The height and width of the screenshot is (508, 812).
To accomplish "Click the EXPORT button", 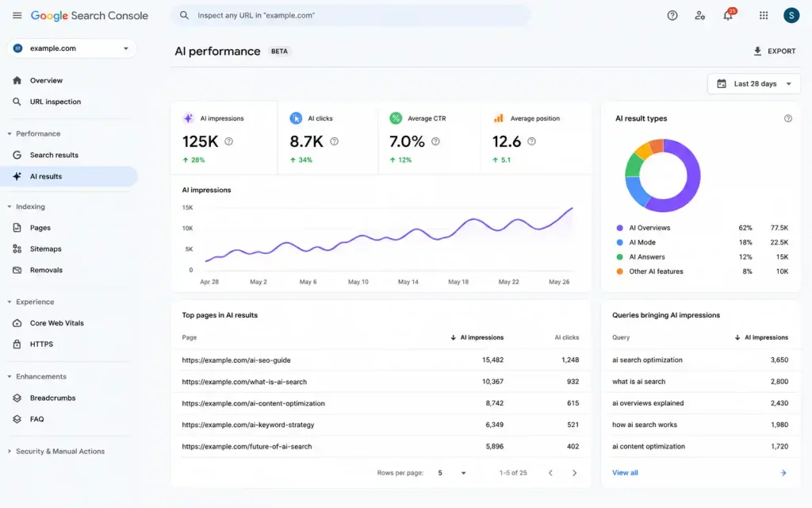I will coord(774,51).
